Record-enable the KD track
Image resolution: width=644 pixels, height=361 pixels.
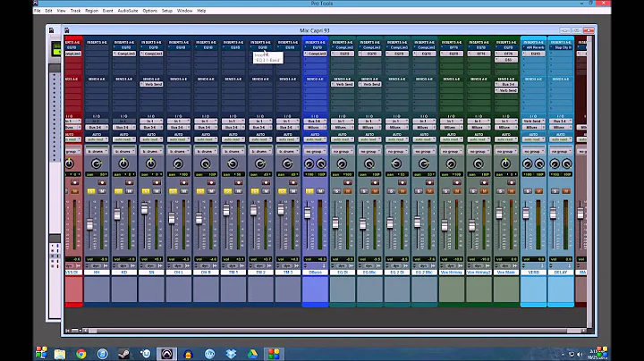click(x=130, y=182)
